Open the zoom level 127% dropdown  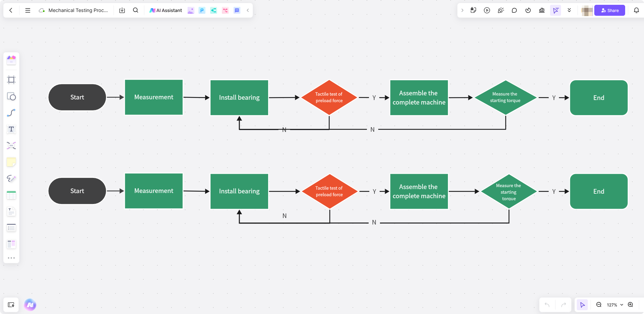click(615, 305)
